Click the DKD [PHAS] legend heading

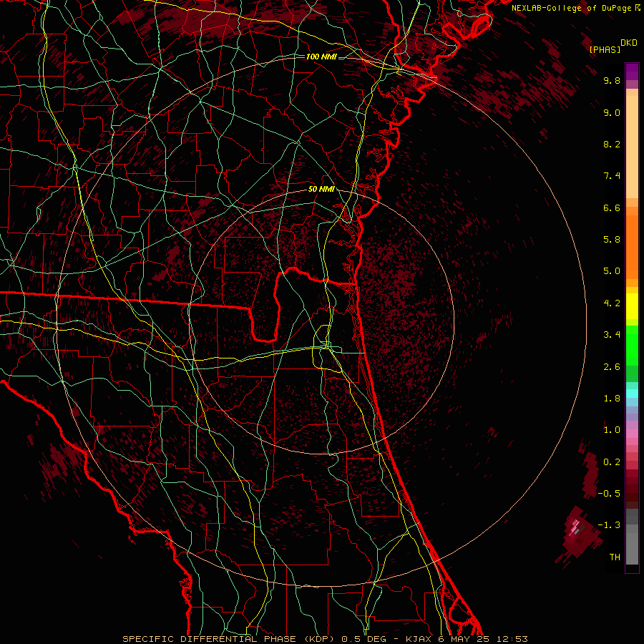click(x=613, y=46)
